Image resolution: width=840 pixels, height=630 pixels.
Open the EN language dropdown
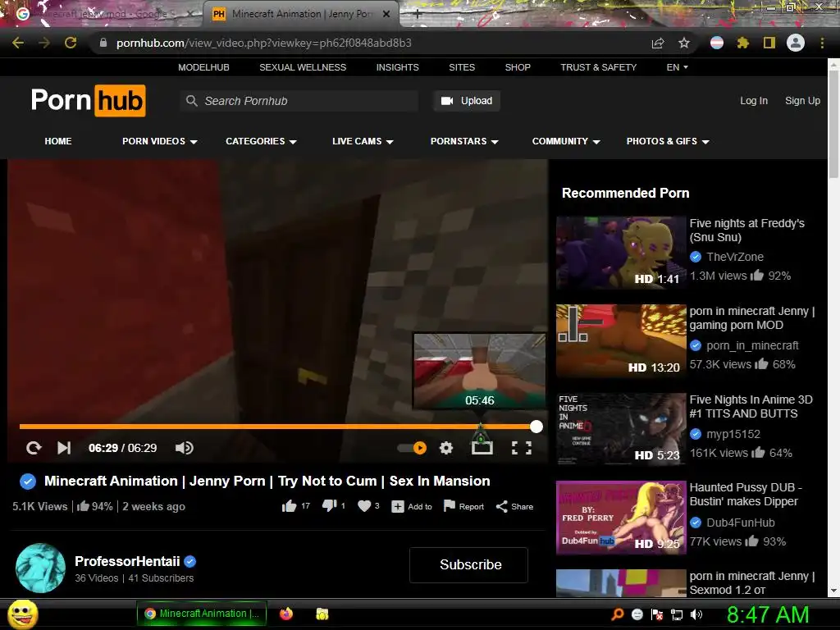tap(677, 67)
